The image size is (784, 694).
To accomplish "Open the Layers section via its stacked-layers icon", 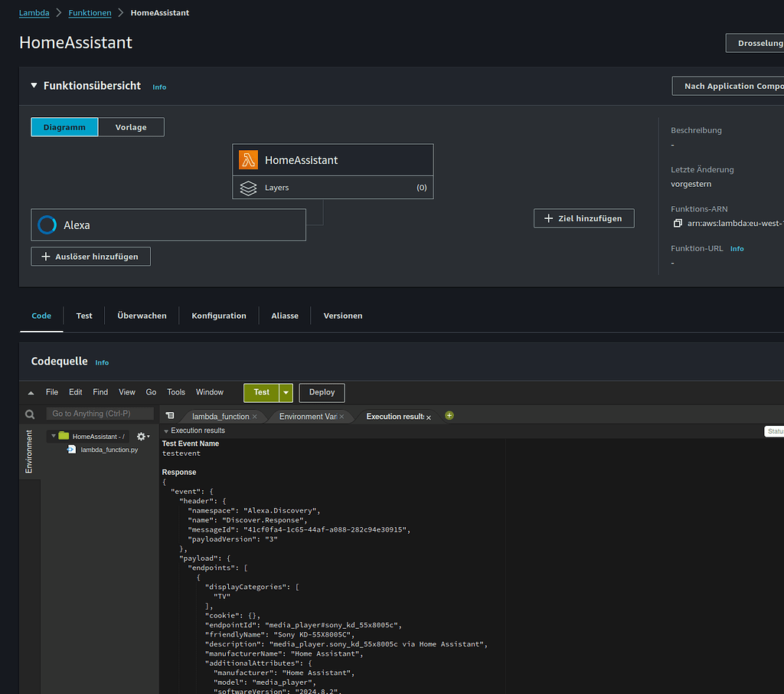I will tap(248, 187).
